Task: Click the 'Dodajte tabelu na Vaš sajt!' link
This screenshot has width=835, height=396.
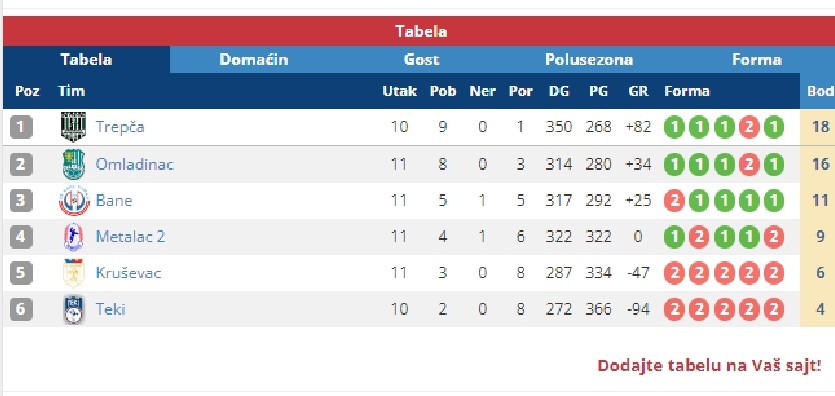Action: click(x=709, y=366)
